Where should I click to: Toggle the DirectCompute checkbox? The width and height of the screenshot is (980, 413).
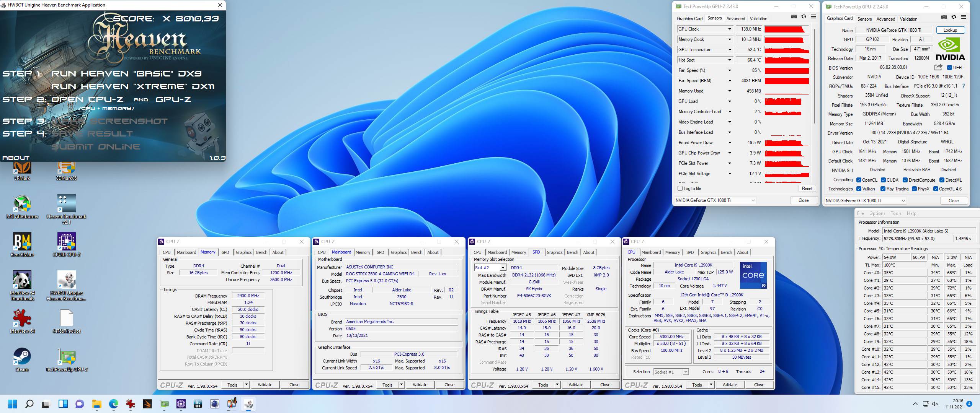click(x=905, y=180)
